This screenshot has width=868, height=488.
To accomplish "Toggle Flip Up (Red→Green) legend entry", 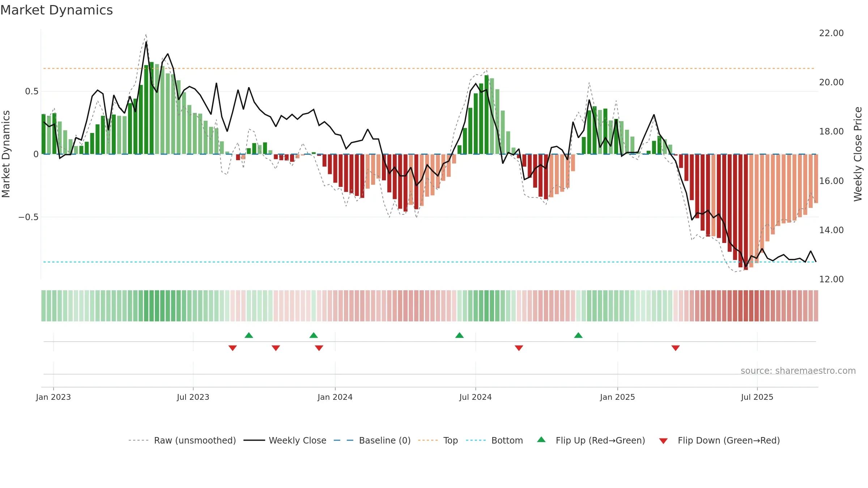I will click(591, 440).
